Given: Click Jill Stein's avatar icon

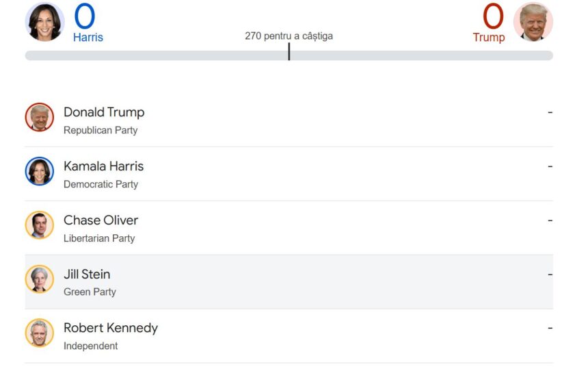Looking at the screenshot, I should coord(40,279).
